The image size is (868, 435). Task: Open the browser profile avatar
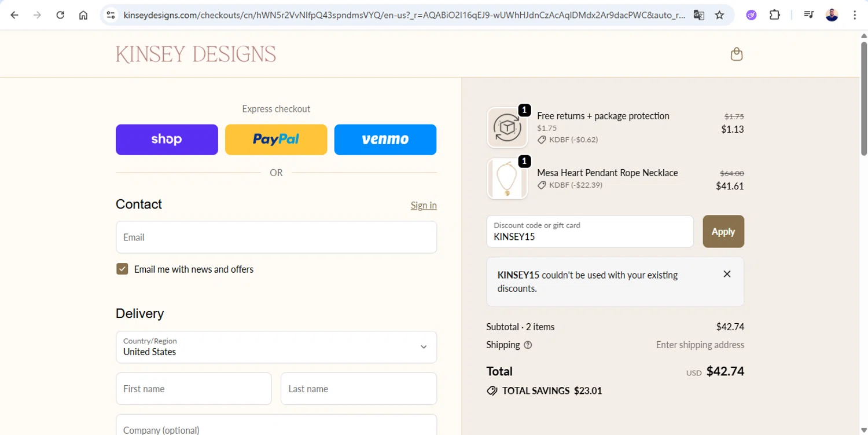coord(832,15)
